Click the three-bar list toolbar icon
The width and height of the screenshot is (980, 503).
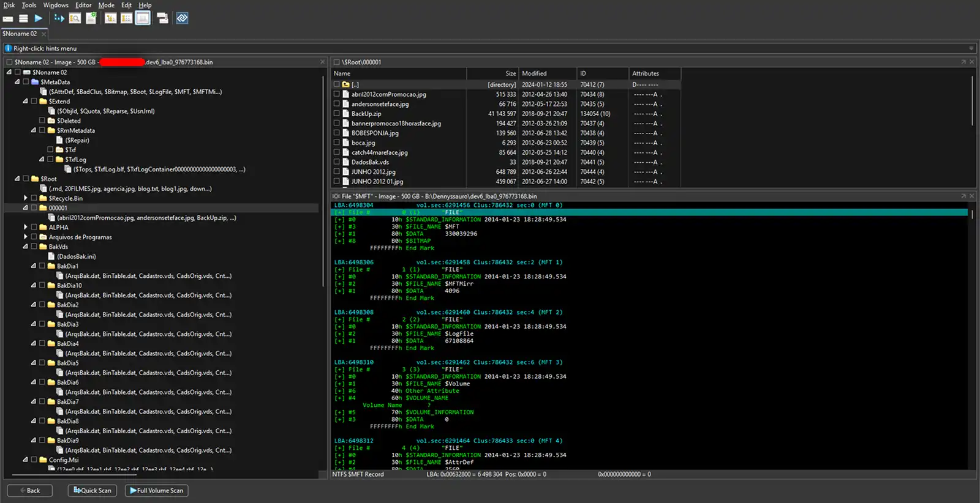23,18
